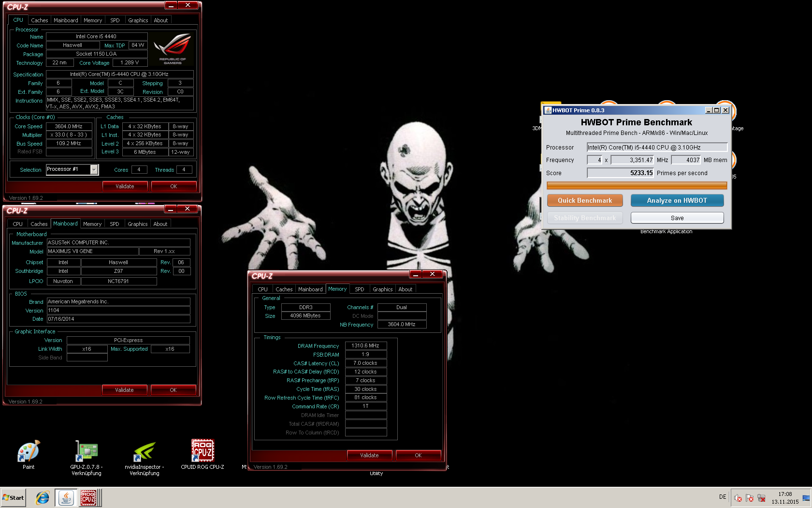Click the show desktop icon by the clock
The width and height of the screenshot is (812, 508).
[806, 498]
